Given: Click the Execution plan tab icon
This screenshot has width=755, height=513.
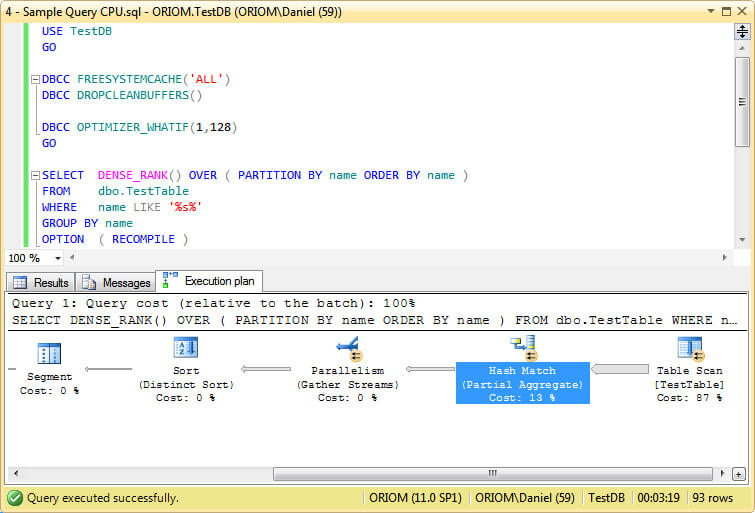Looking at the screenshot, I should point(169,280).
